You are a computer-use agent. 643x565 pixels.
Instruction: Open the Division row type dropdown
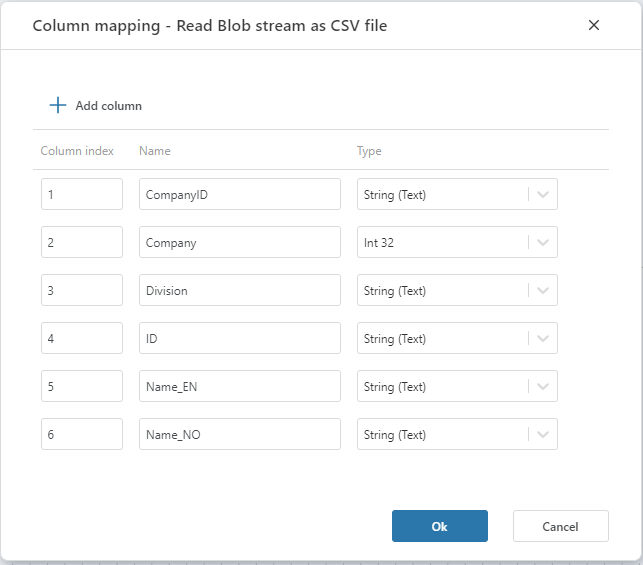543,291
